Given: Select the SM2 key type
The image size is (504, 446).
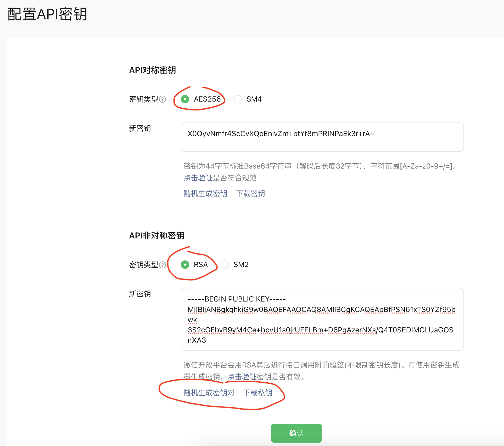Looking at the screenshot, I should click(x=225, y=265).
